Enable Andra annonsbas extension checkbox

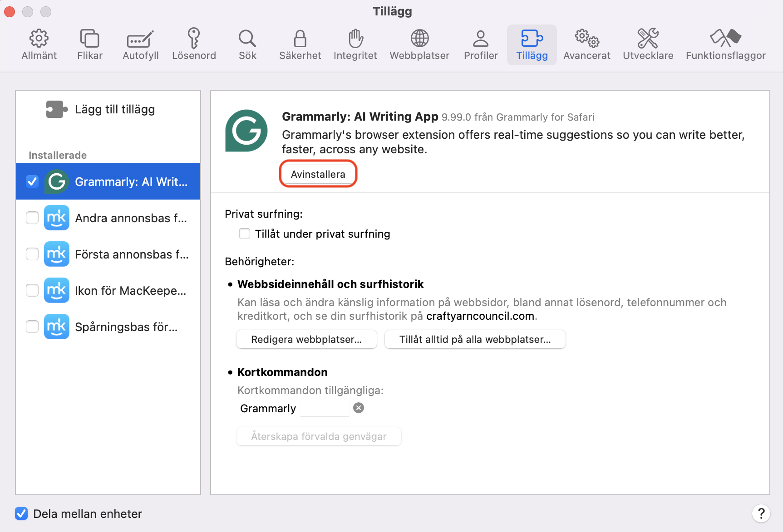(32, 218)
